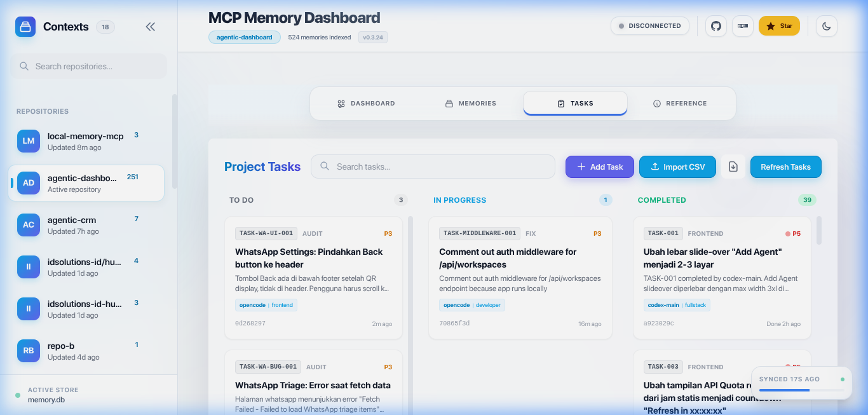The image size is (868, 415).
Task: Collapse the Contexts sidebar with double chevron
Action: pos(151,27)
